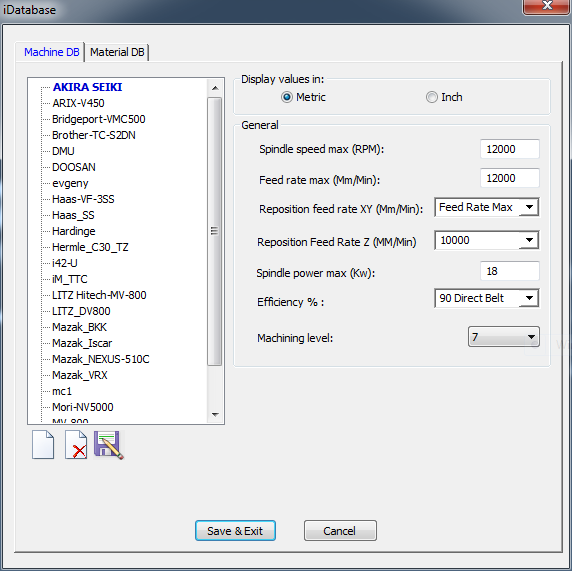Select Bridgeport-VMC500 machine
The width and height of the screenshot is (572, 571).
coord(99,119)
